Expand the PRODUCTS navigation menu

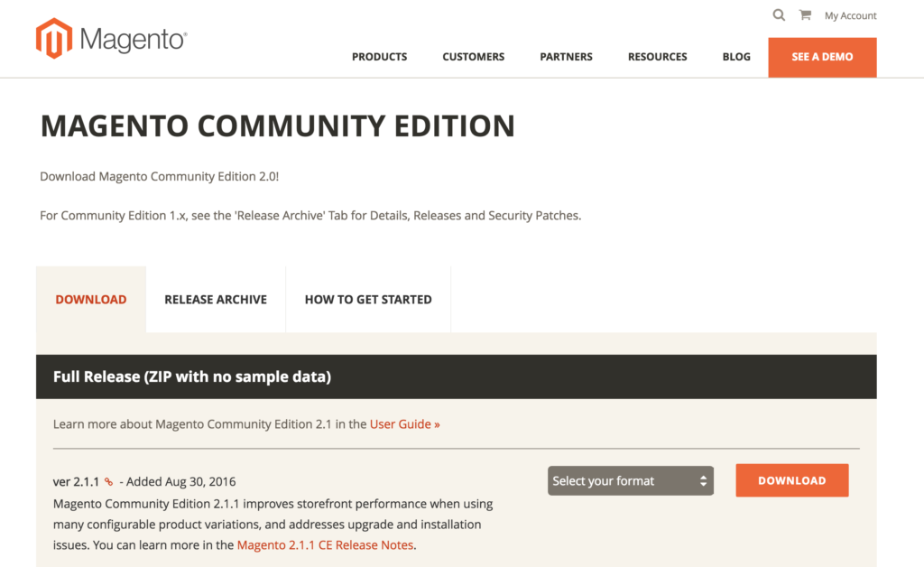point(379,56)
